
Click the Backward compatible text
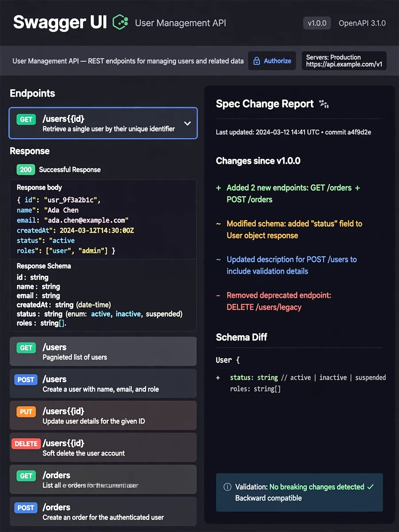point(268,498)
